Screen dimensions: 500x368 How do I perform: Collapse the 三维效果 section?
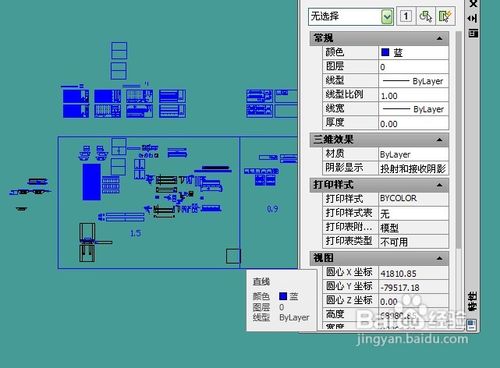440,140
